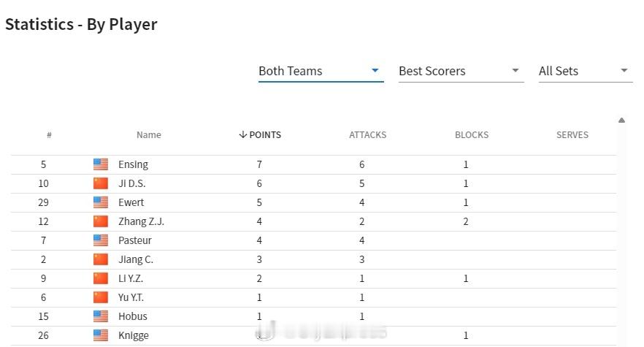Open the Best Scorers dropdown
The image size is (644, 347).
(461, 71)
